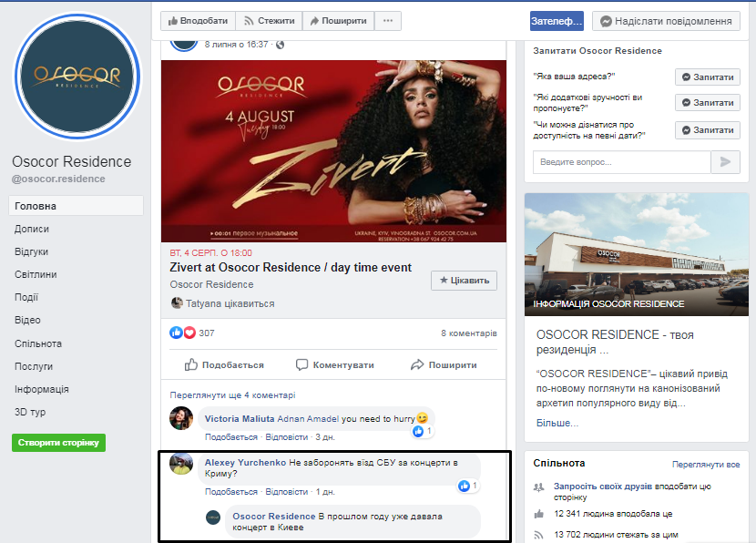Screen dimensions: 756x543
Task: Click the Osocor Residence profile logo
Action: 77,77
